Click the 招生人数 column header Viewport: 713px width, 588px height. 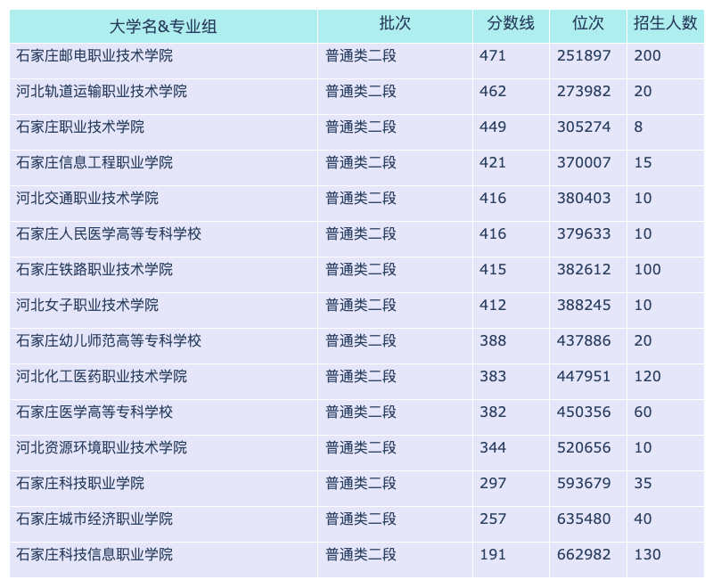click(x=666, y=27)
